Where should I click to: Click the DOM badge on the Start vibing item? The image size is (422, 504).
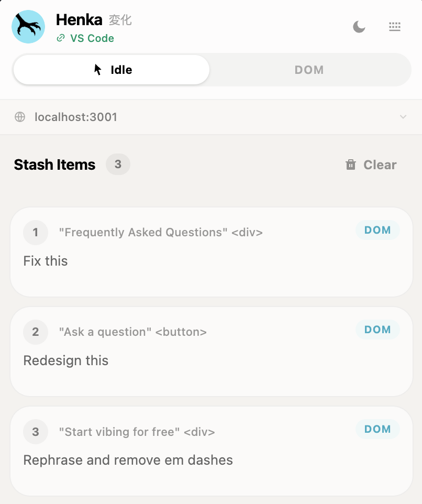(377, 429)
